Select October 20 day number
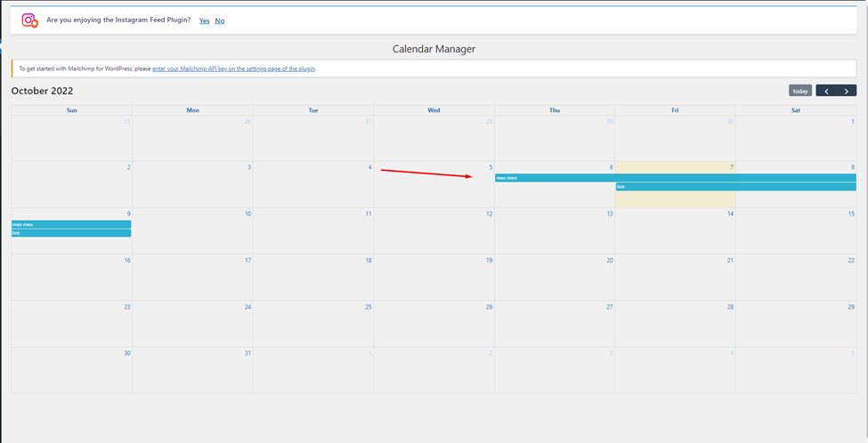Image resolution: width=868 pixels, height=443 pixels. pyautogui.click(x=610, y=260)
